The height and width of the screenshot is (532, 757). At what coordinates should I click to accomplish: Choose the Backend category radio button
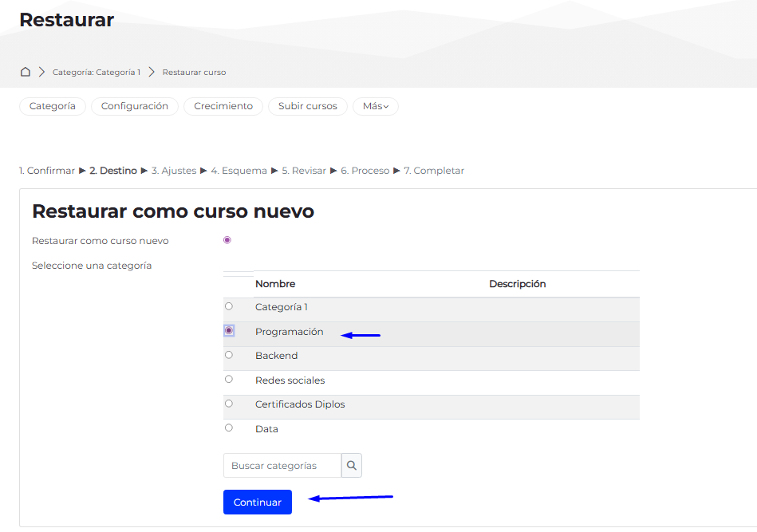(x=229, y=355)
